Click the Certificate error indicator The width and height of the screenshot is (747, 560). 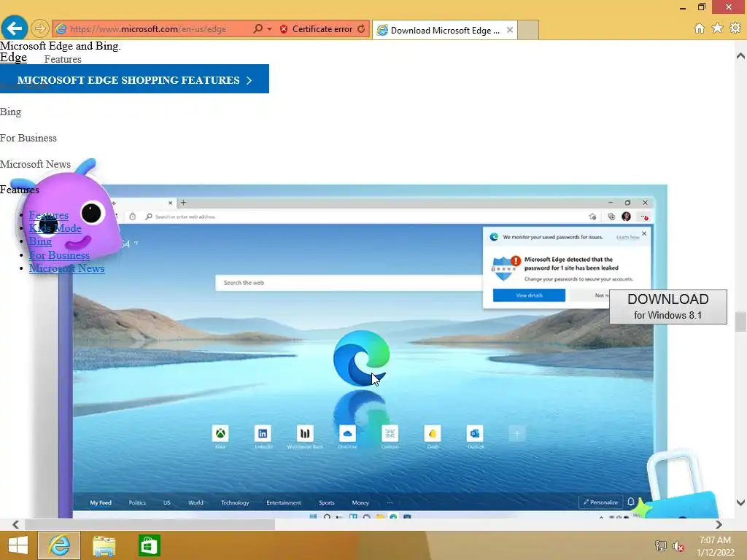pos(317,29)
